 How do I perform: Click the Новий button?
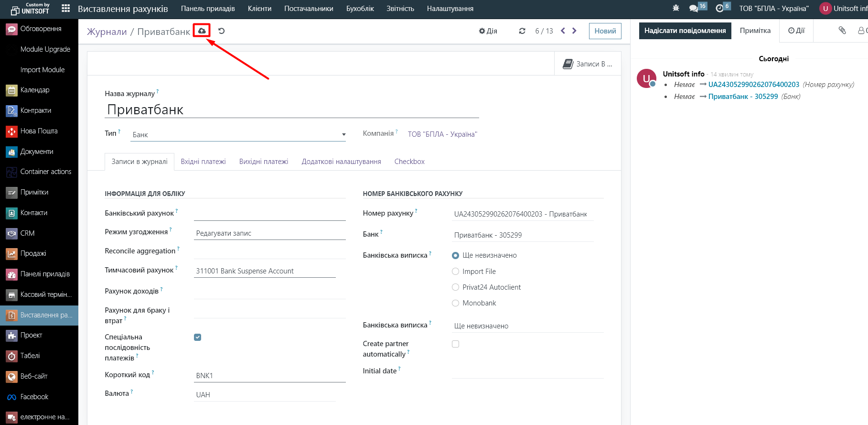pos(605,31)
